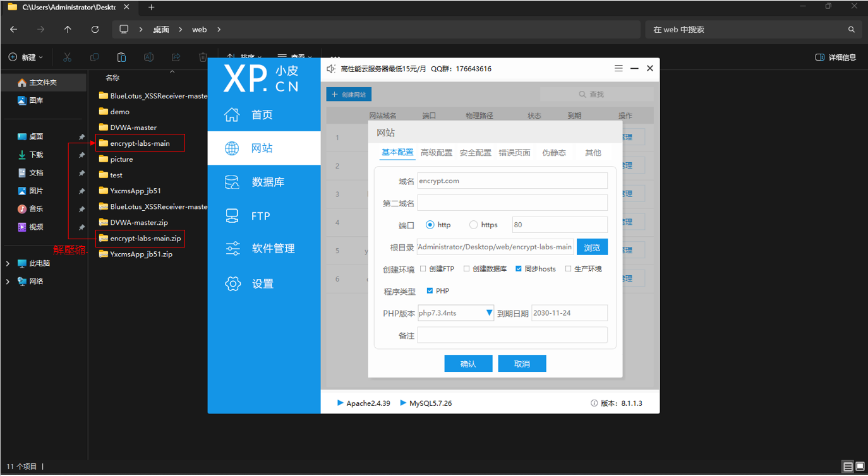
Task: Click the Copy icon in Explorer toolbar
Action: 94,57
